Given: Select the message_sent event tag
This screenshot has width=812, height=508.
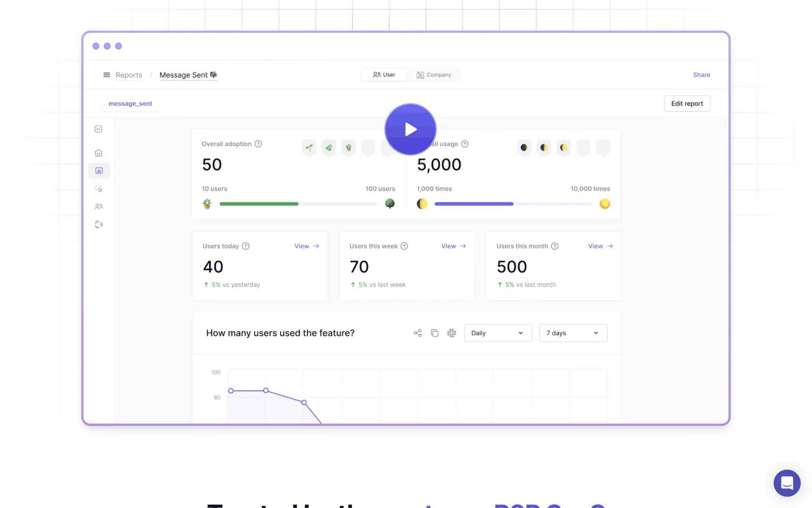Looking at the screenshot, I should 130,103.
